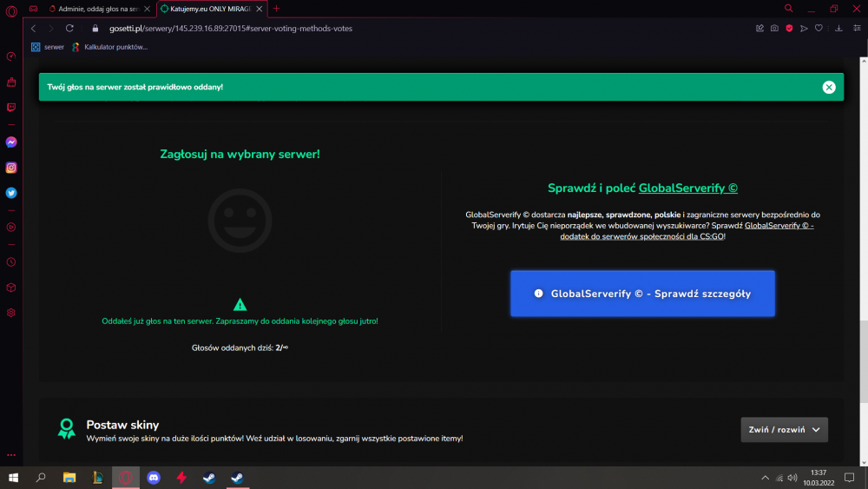Open volume control in system tray
The width and height of the screenshot is (868, 489).
(792, 478)
